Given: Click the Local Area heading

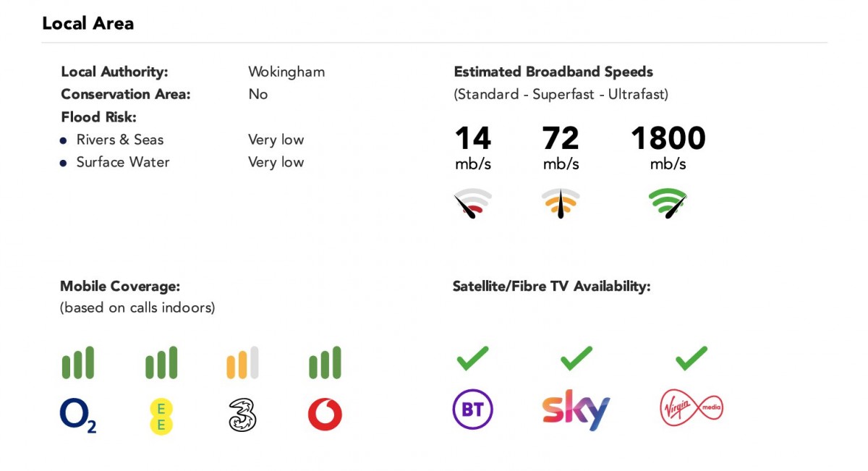Looking at the screenshot, I should coord(88,23).
